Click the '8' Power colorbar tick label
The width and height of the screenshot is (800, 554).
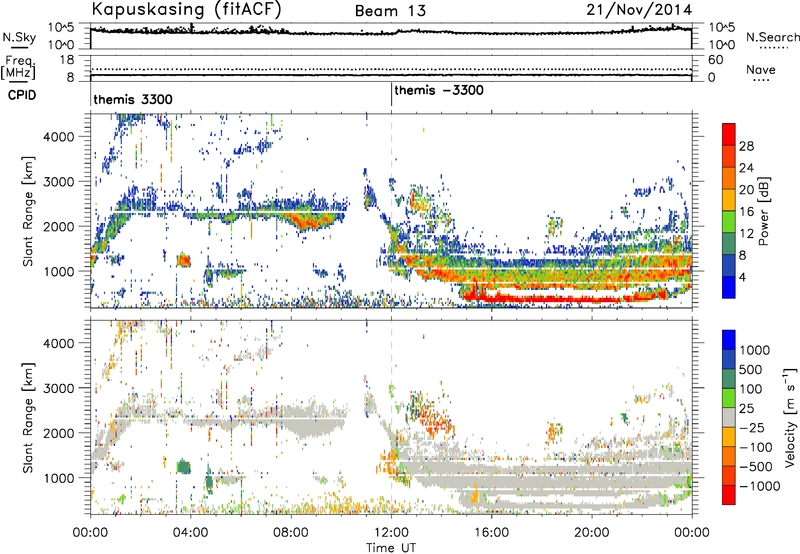point(742,256)
